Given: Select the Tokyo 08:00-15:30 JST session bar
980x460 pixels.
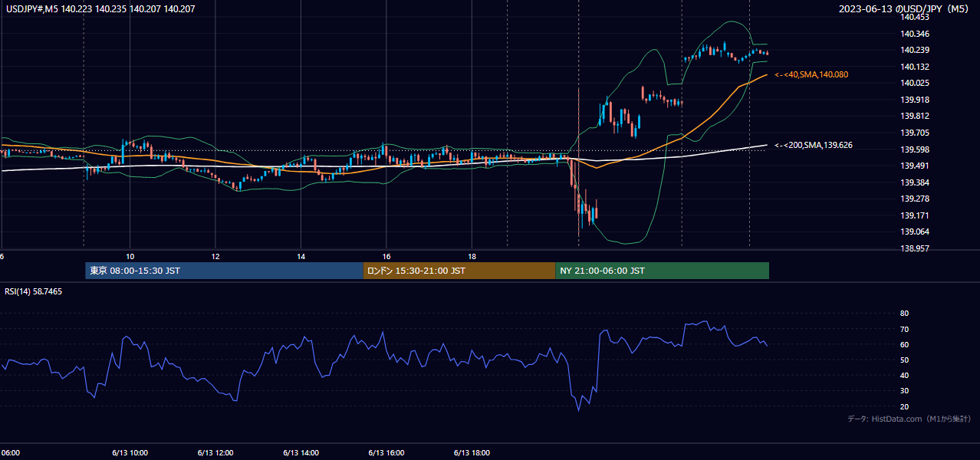Looking at the screenshot, I should [x=224, y=271].
